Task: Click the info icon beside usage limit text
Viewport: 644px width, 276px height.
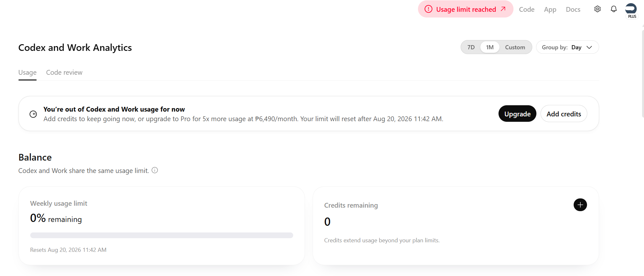Action: coord(155,170)
